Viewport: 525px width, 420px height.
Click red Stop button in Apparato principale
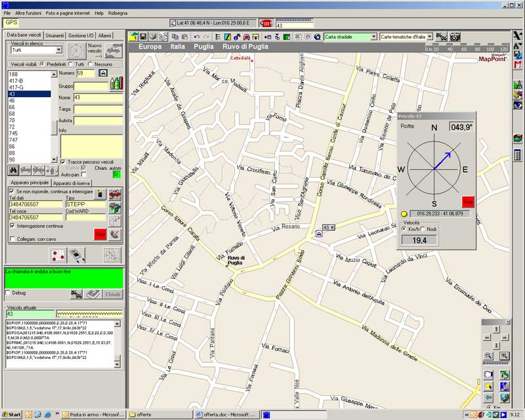100,234
